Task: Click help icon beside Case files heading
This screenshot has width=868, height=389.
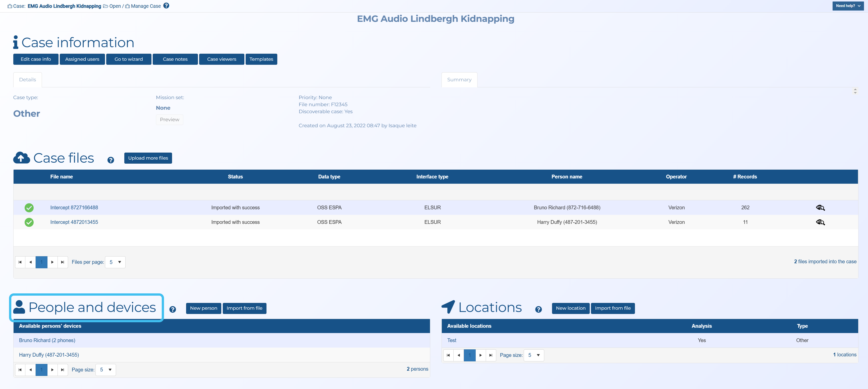Action: click(x=111, y=160)
